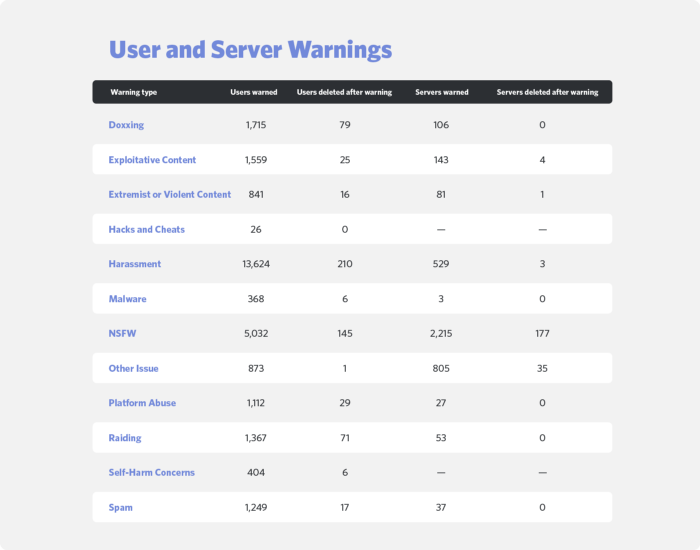Select the Platform Abuse label
This screenshot has height=550, width=700.
(142, 403)
